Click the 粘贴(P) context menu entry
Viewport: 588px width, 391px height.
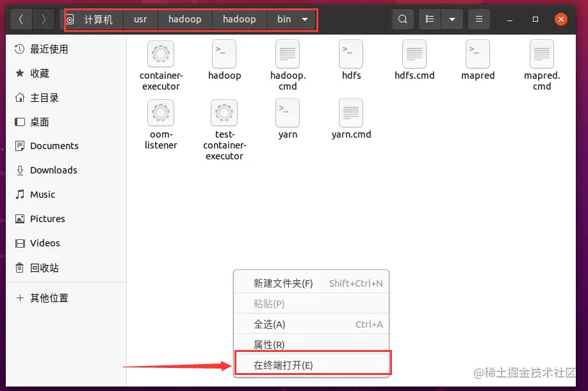pyautogui.click(x=311, y=304)
